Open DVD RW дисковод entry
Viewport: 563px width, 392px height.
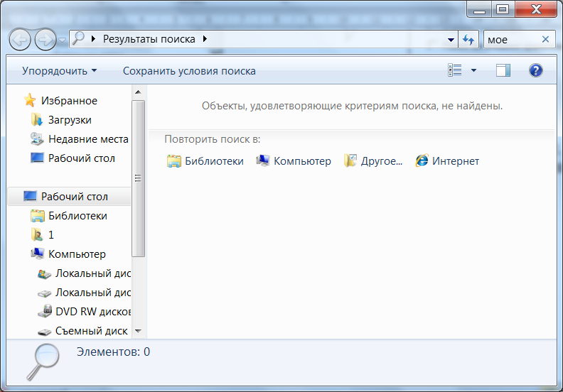pyautogui.click(x=93, y=312)
